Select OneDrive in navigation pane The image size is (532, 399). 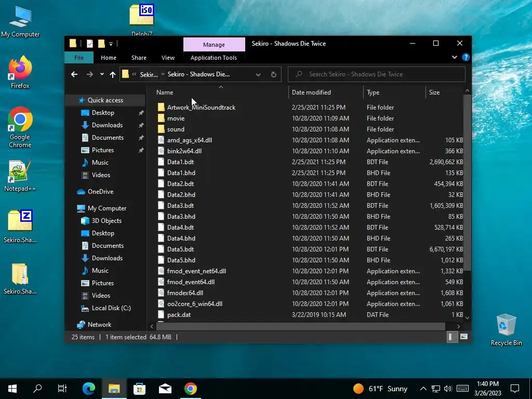pyautogui.click(x=100, y=192)
